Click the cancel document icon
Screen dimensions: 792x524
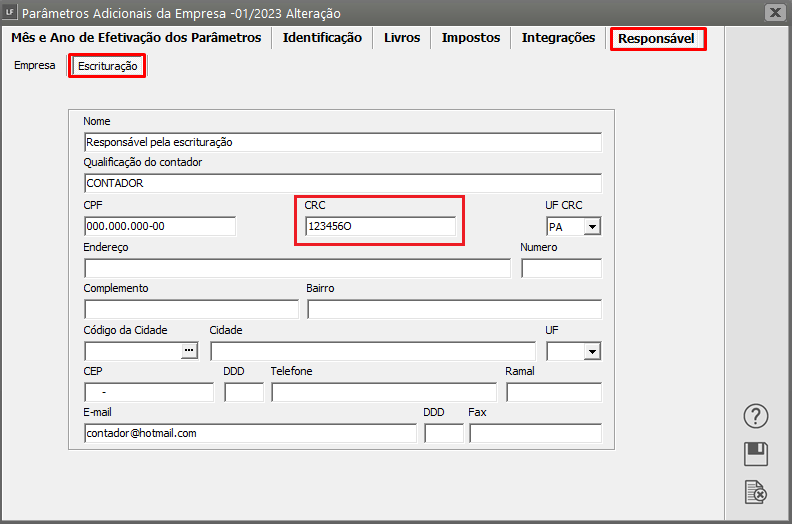pyautogui.click(x=756, y=491)
